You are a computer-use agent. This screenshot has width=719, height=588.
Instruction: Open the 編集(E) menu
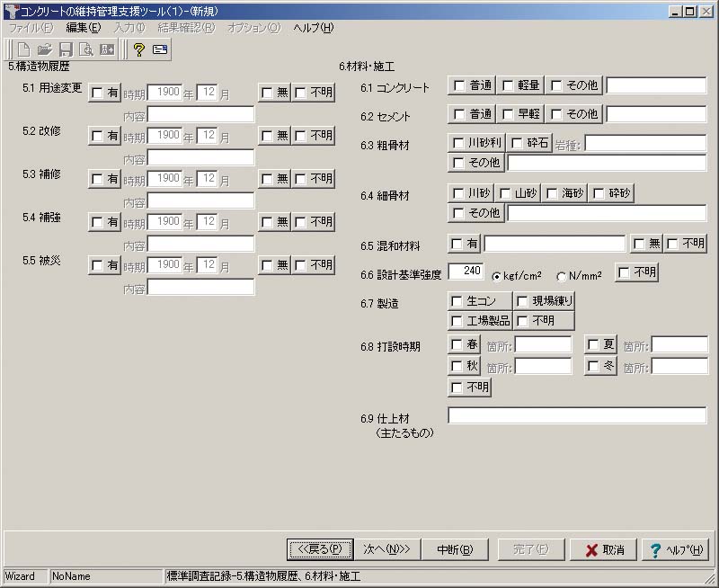[x=84, y=28]
